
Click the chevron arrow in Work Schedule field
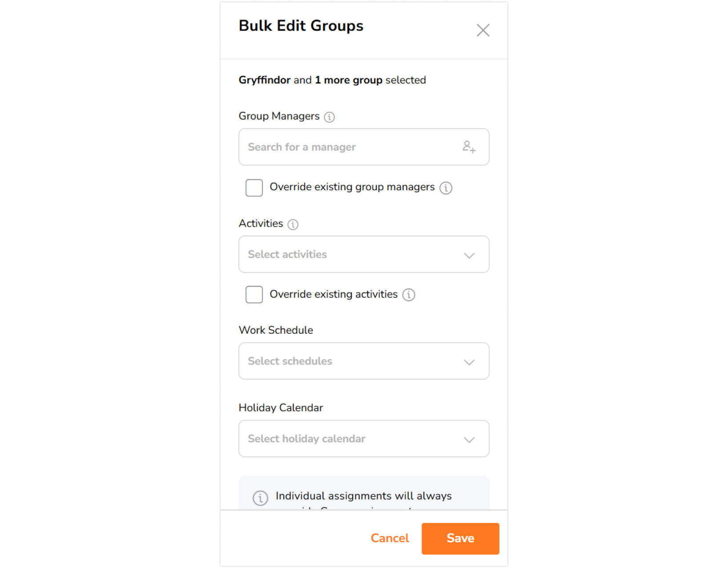click(x=469, y=362)
